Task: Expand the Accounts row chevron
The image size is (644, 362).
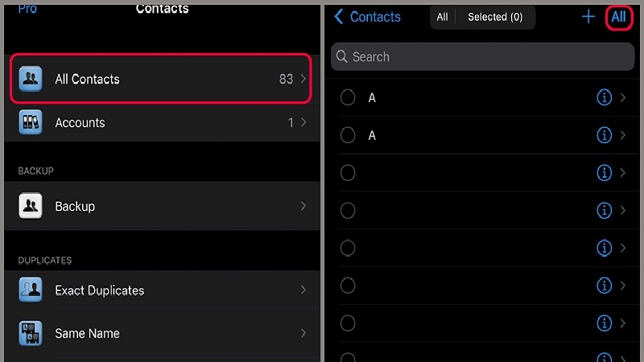Action: coord(303,122)
